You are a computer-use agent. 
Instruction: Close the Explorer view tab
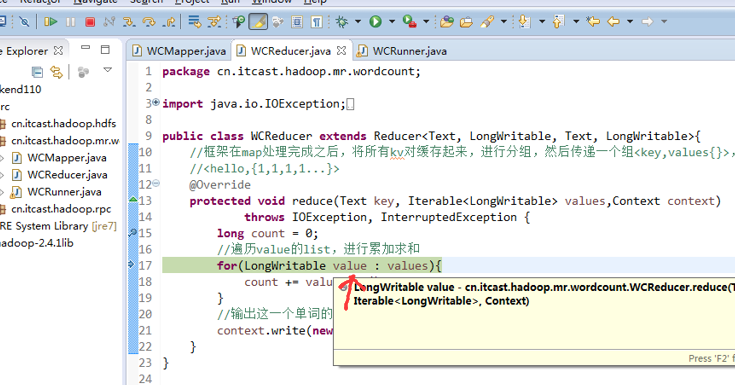[58, 50]
